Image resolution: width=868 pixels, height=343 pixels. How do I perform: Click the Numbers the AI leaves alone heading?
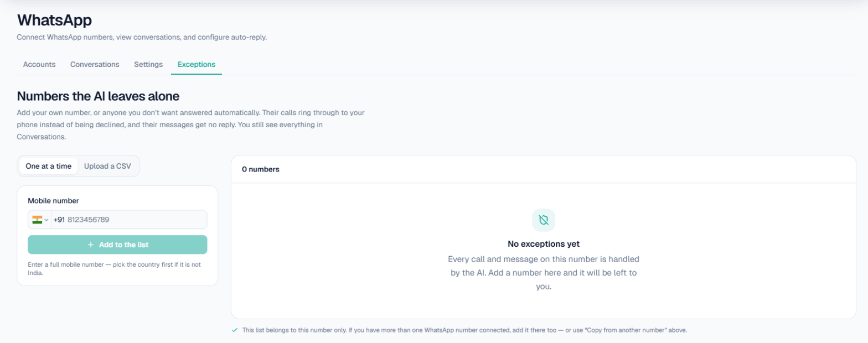(x=98, y=96)
